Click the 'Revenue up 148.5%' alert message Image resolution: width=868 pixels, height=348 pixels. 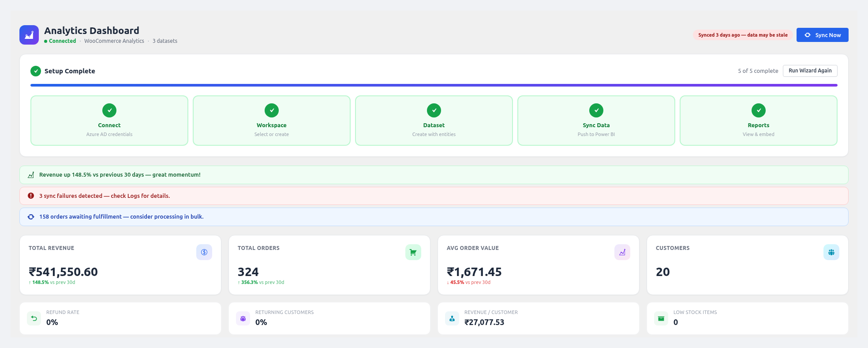click(120, 175)
